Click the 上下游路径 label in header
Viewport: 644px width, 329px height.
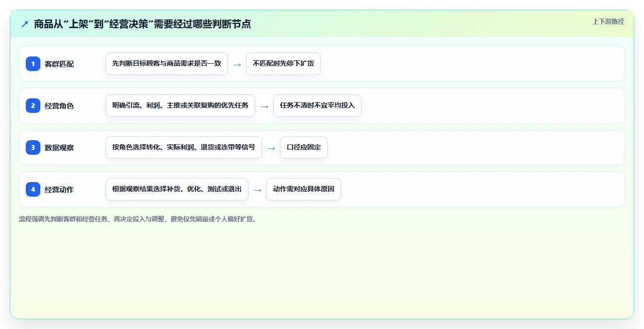[x=608, y=21]
